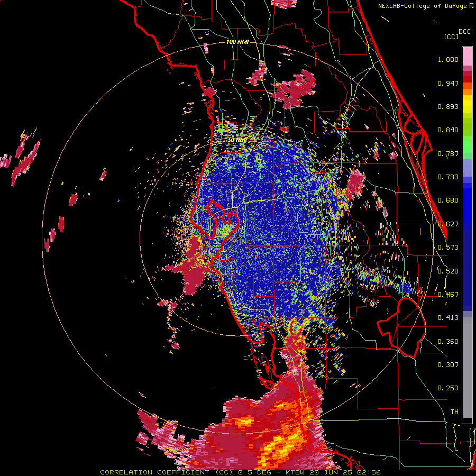
Task: Select the 0.467 legend value
Action: 448,295
